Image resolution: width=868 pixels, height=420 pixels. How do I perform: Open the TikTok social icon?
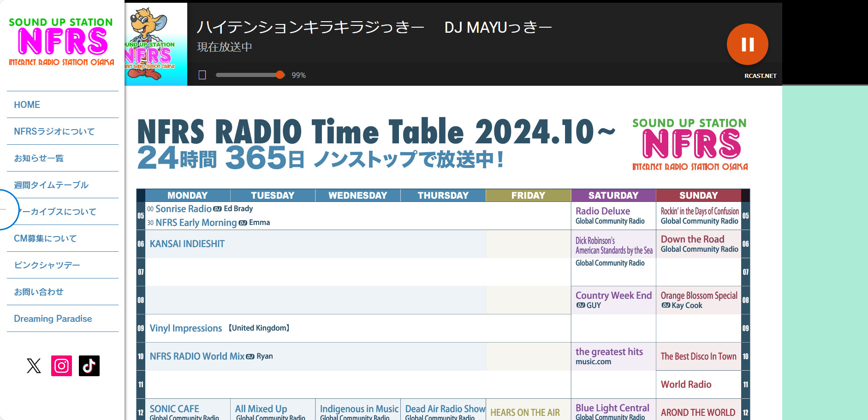[x=89, y=366]
